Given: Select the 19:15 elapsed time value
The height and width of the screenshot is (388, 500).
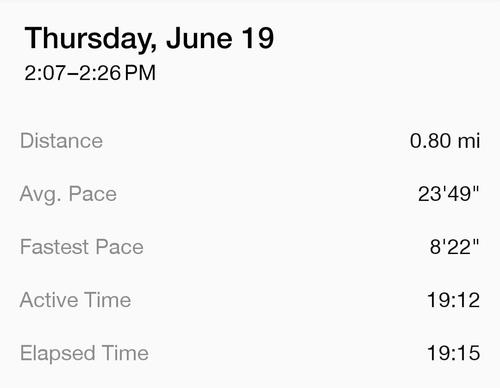Looking at the screenshot, I should 453,353.
